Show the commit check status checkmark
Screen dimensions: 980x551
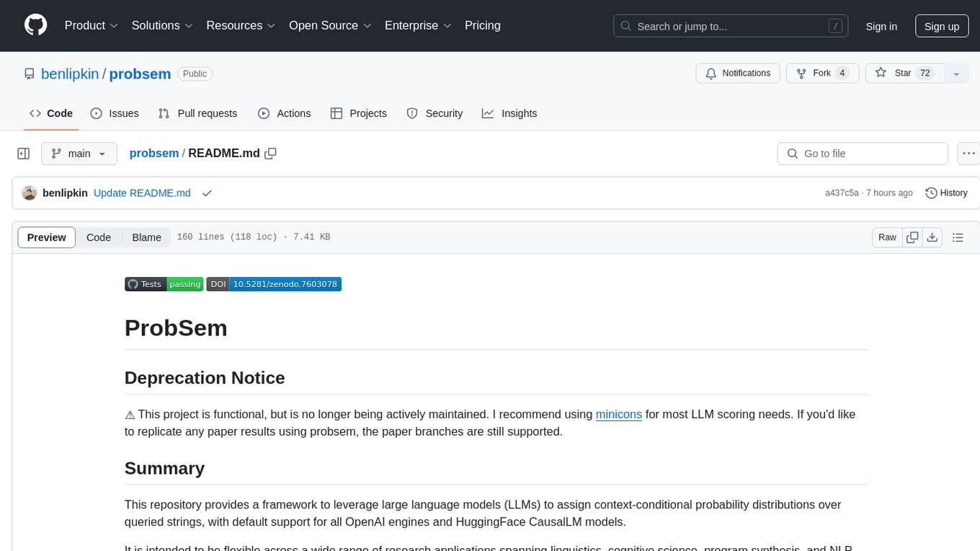coord(208,193)
